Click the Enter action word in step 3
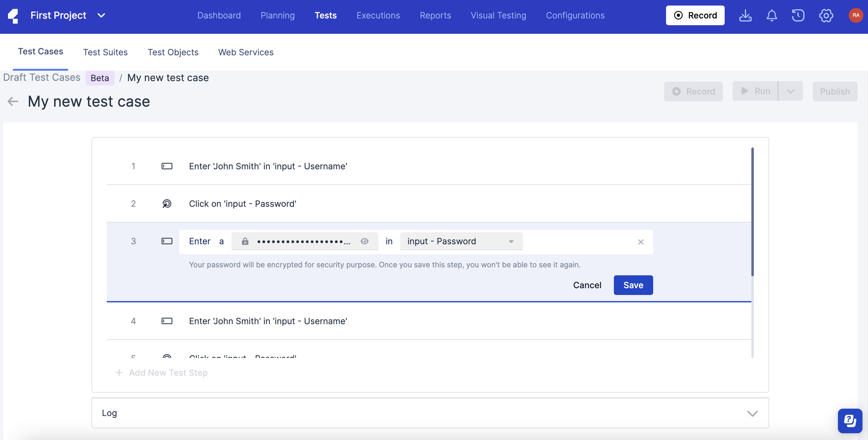This screenshot has width=868, height=440. click(x=200, y=241)
